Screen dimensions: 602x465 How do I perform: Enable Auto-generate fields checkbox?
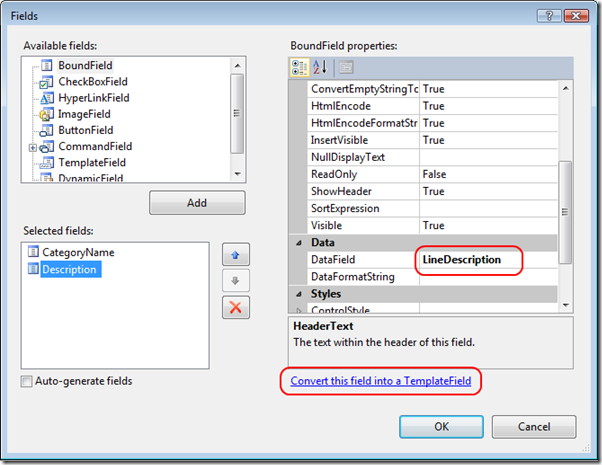26,381
